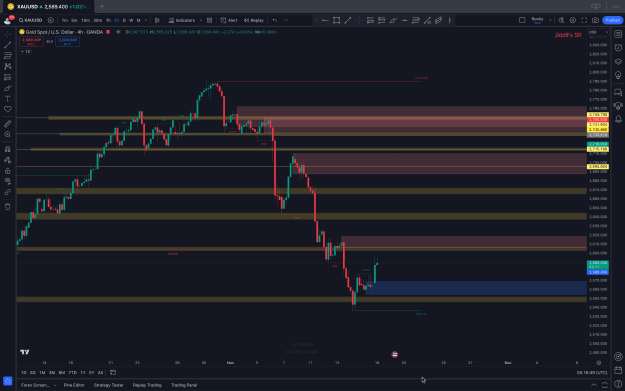Image resolution: width=625 pixels, height=391 pixels.
Task: Open the Strategy Tester tab
Action: [108, 385]
